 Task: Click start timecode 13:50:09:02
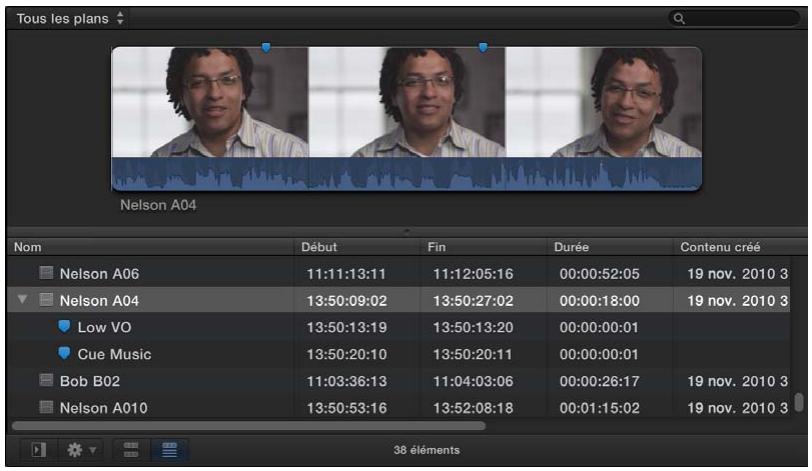(346, 301)
